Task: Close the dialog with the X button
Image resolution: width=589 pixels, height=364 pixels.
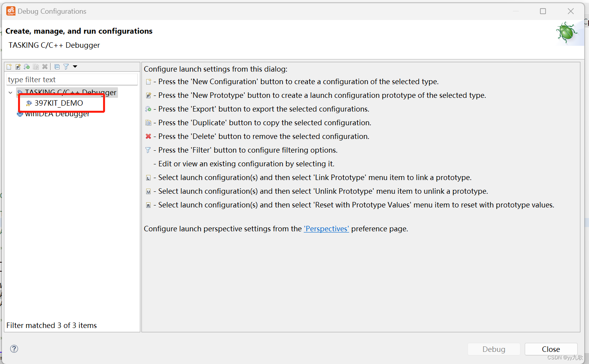Action: pyautogui.click(x=571, y=11)
